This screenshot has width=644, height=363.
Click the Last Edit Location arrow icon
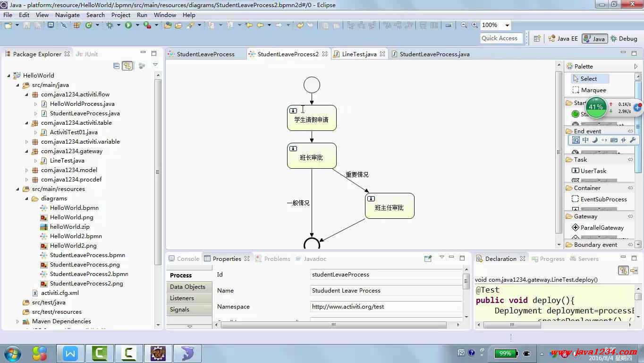coord(249,25)
